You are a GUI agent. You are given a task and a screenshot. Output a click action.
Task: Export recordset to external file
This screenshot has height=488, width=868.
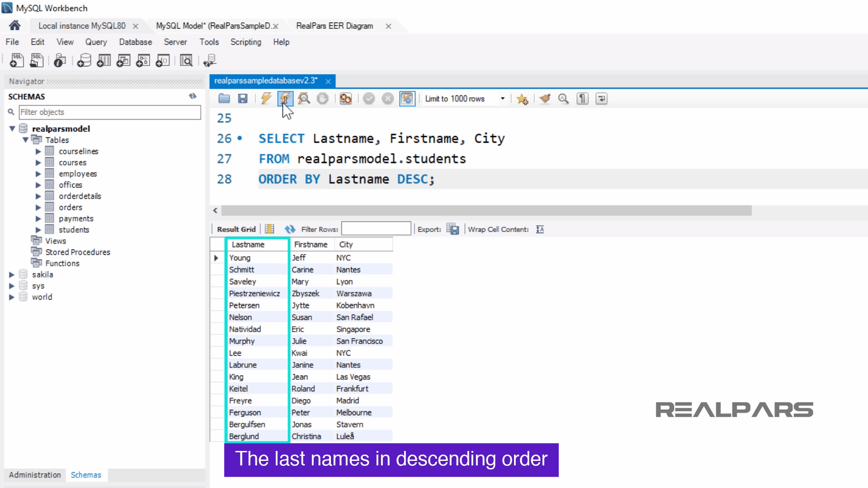tap(453, 229)
